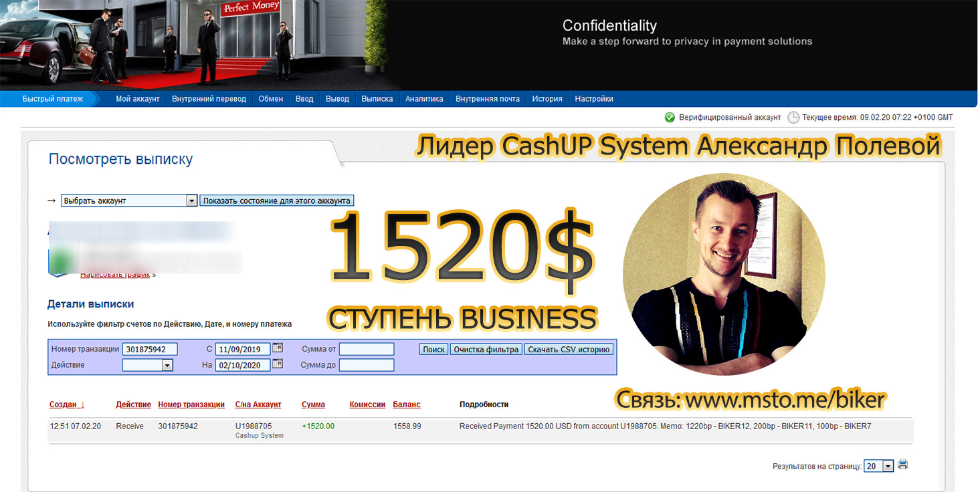
Task: Focus the Сумма до input field
Action: point(367,365)
